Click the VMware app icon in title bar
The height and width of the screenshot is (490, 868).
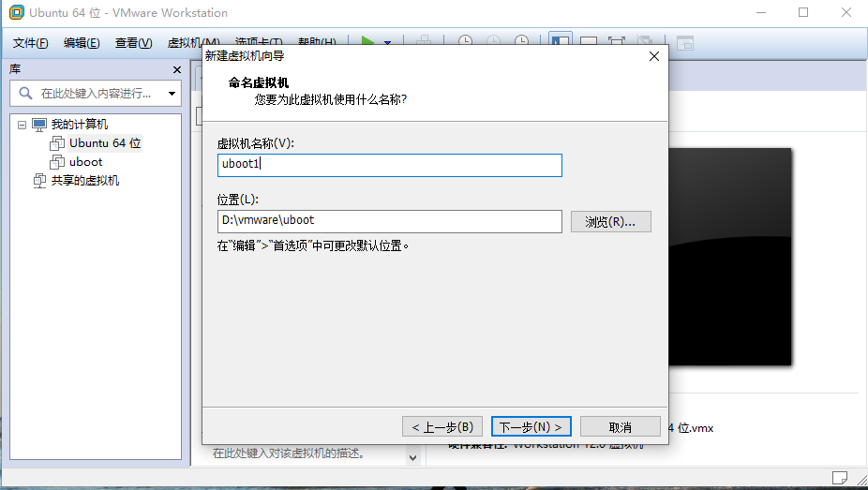17,11
